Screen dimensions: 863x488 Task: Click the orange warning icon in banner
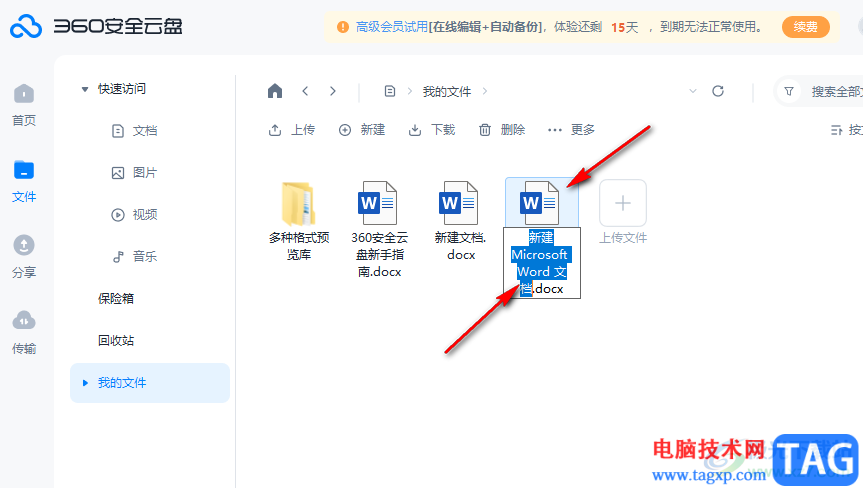coord(342,27)
